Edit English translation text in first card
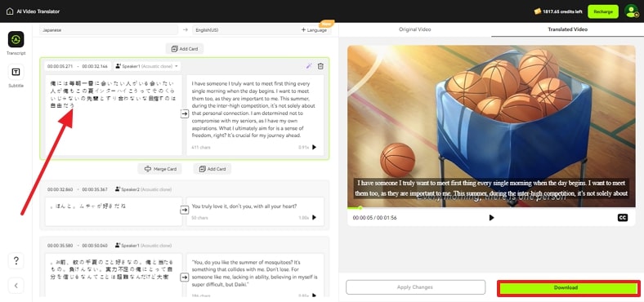Image resolution: width=644 pixels, height=302 pixels. click(254, 109)
